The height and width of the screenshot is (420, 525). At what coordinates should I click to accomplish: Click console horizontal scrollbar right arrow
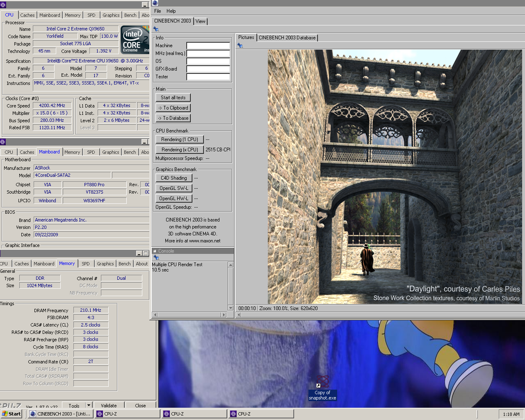[224, 315]
